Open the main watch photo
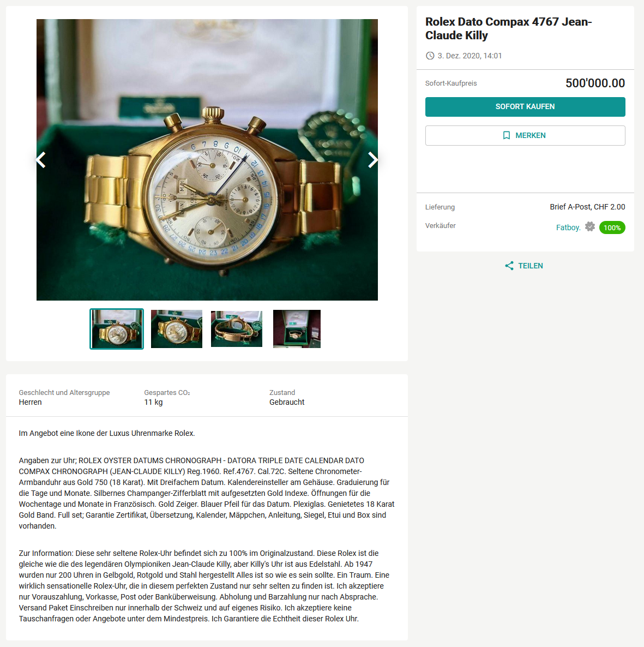The image size is (644, 647). pyautogui.click(x=207, y=160)
